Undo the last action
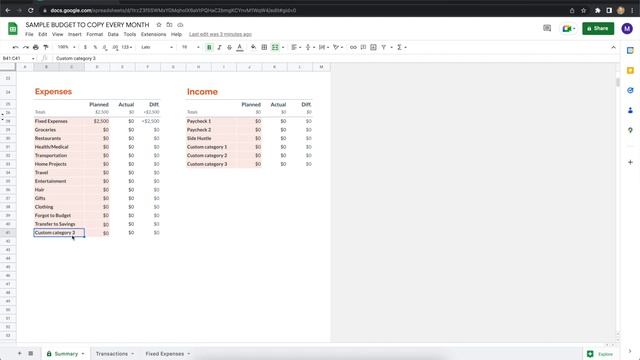This screenshot has height=360, width=640. [x=16, y=47]
